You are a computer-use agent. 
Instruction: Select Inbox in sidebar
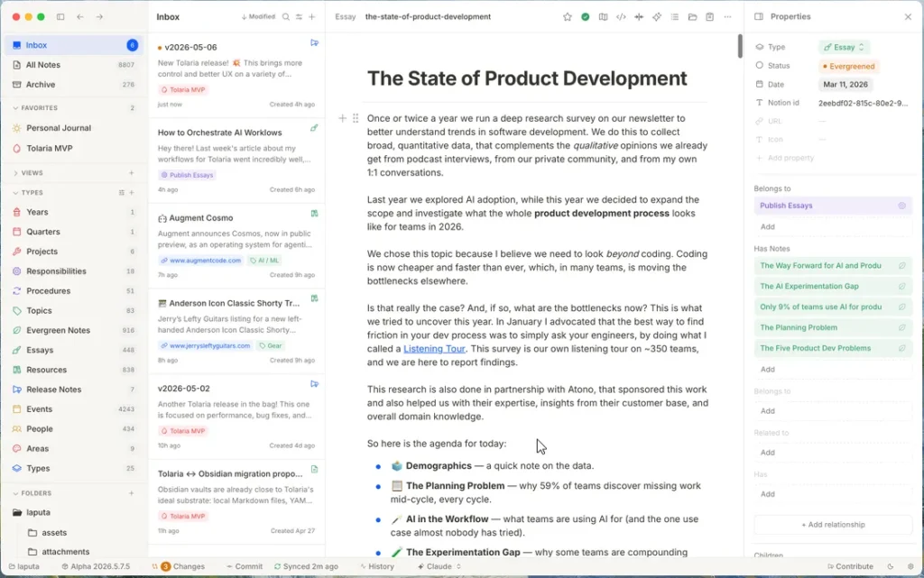74,45
